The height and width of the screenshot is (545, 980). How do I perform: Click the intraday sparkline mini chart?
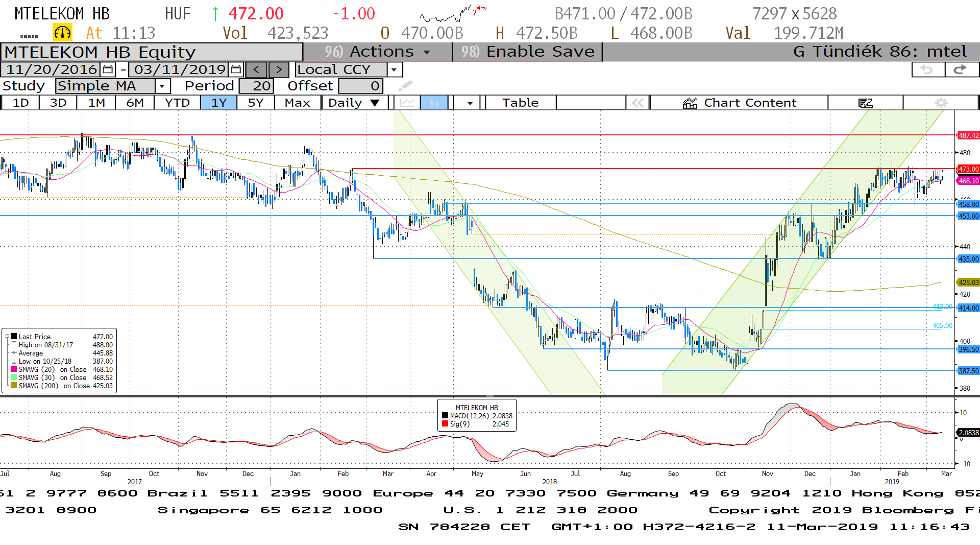453,13
